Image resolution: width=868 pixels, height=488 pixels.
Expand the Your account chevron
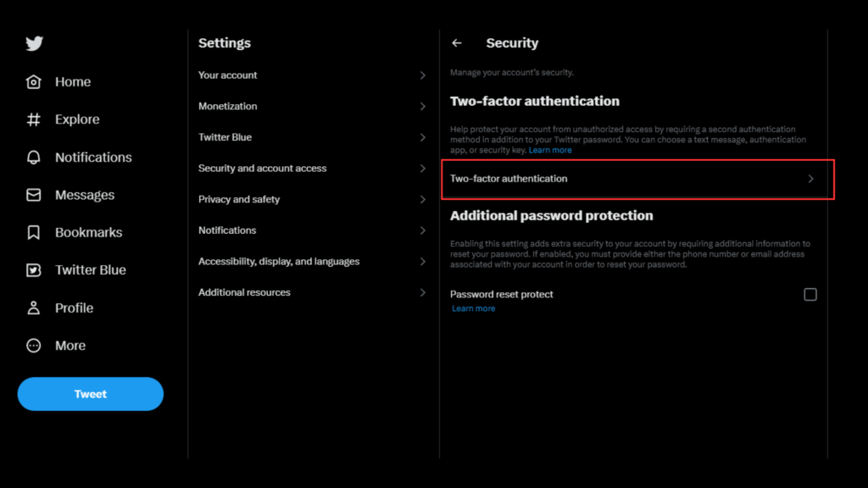coord(423,75)
